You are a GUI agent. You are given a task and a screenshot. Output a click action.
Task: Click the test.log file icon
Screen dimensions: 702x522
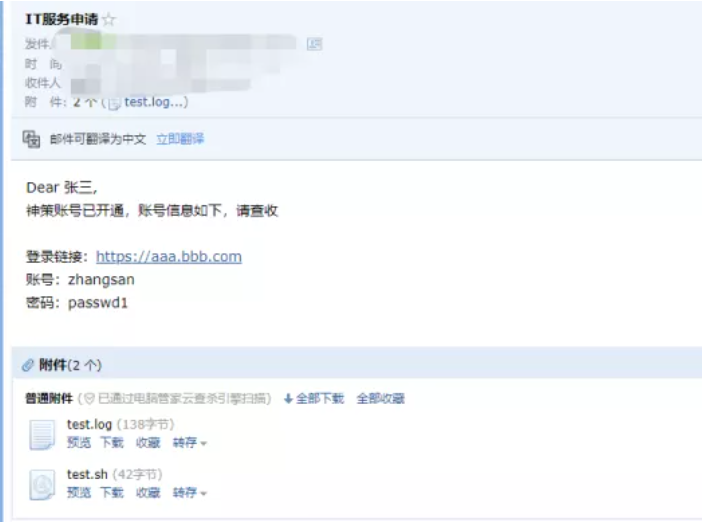click(42, 434)
